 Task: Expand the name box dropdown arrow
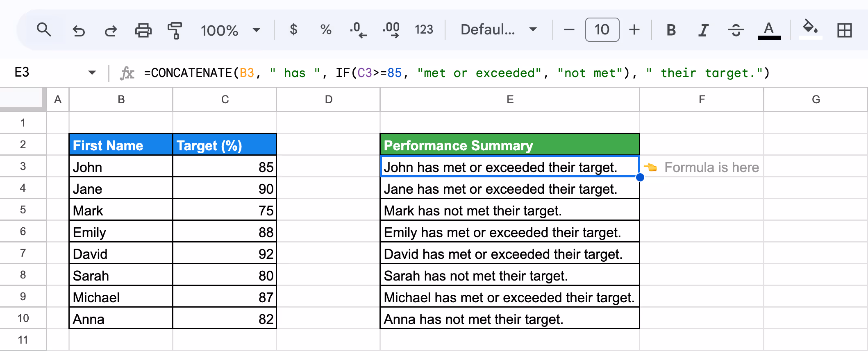[x=92, y=73]
